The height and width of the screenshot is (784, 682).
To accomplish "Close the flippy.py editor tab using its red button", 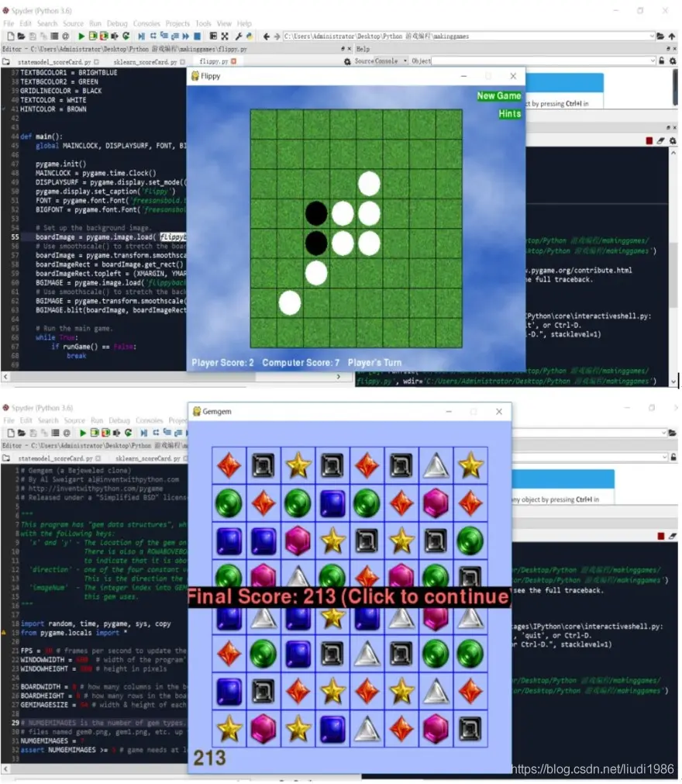I will 234,61.
